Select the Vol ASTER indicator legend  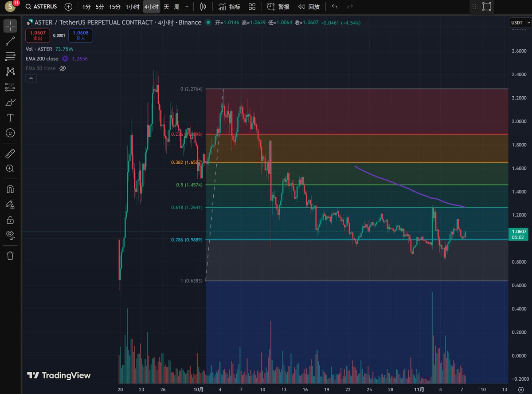[x=39, y=49]
